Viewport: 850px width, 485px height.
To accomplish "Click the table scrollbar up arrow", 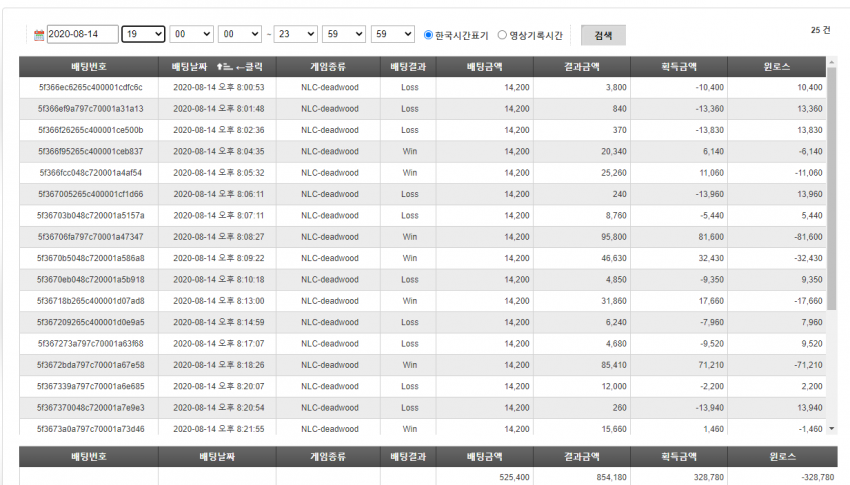I will [832, 62].
